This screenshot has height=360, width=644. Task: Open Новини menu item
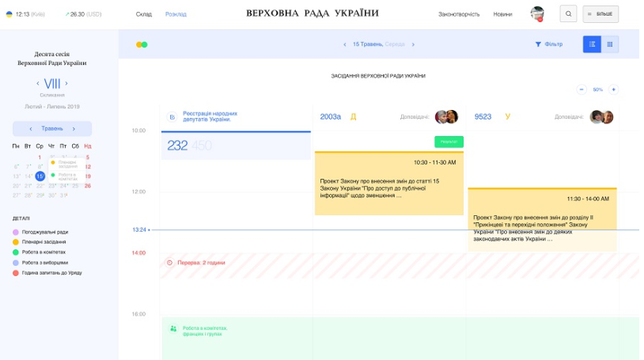502,14
